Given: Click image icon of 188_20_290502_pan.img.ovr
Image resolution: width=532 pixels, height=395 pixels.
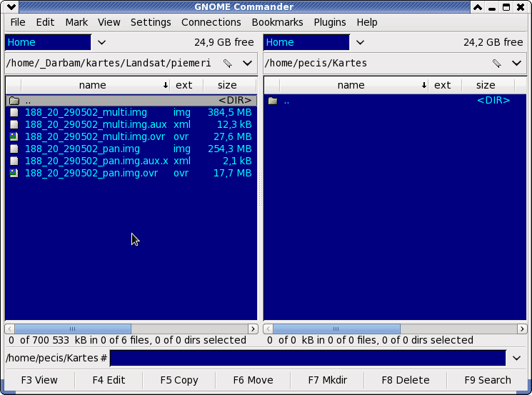Looking at the screenshot, I should (x=14, y=174).
